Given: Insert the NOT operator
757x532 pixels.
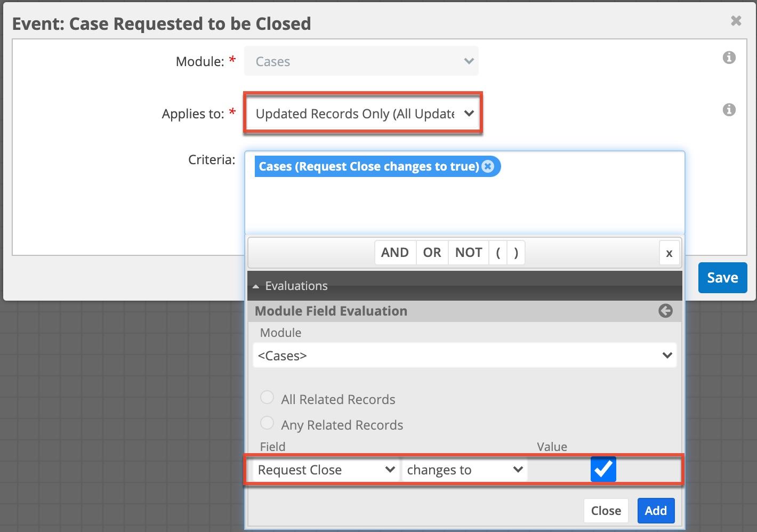Looking at the screenshot, I should 469,253.
